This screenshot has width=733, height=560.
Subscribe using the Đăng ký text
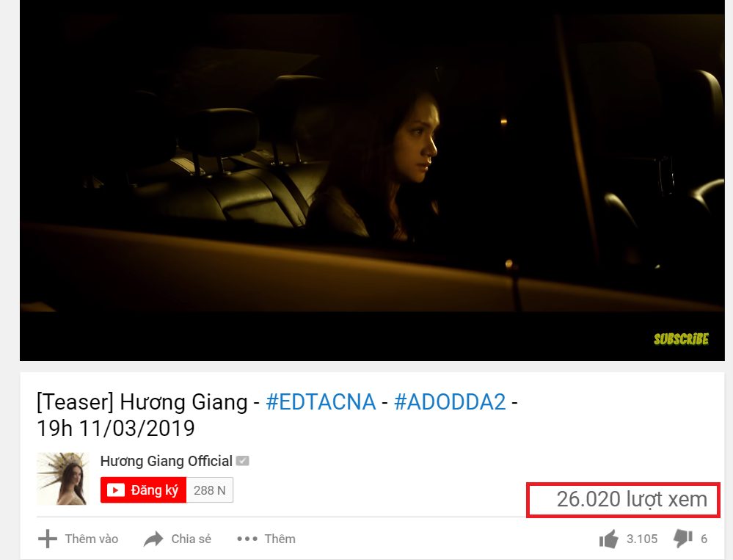[155, 490]
